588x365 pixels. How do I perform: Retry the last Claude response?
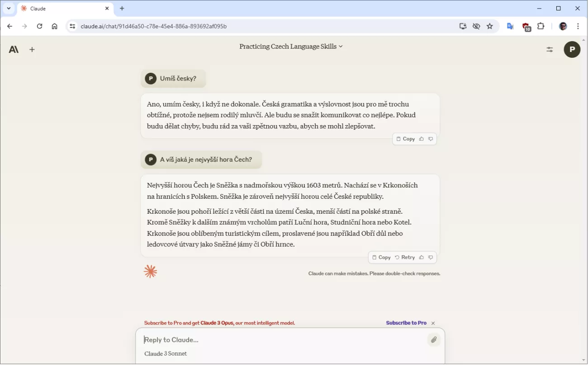405,257
